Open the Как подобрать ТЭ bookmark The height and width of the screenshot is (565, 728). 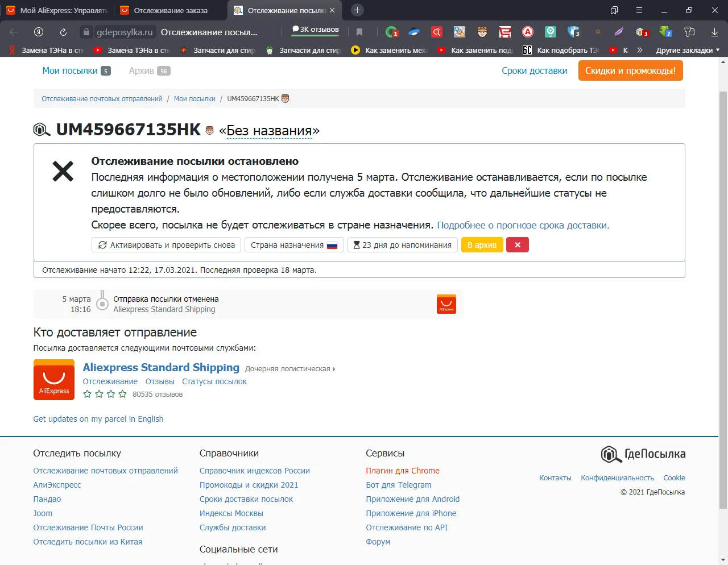pyautogui.click(x=561, y=50)
